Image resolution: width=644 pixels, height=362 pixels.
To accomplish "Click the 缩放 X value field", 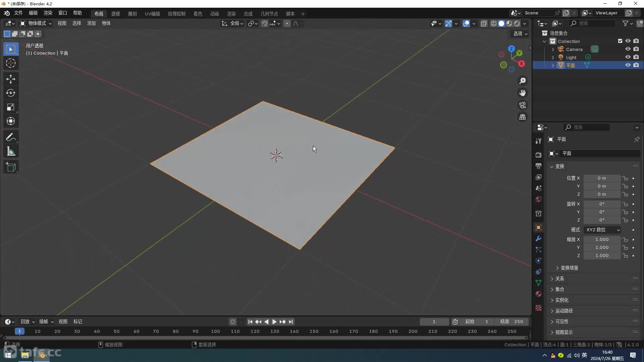I will click(602, 239).
